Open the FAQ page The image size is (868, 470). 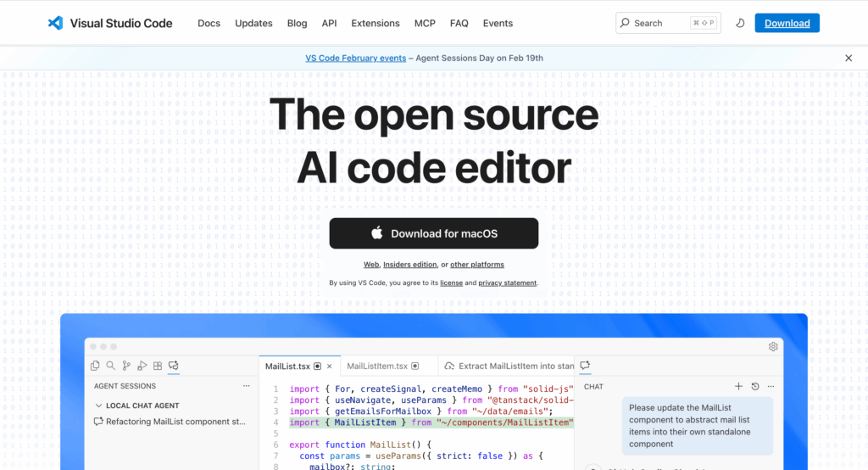click(459, 23)
